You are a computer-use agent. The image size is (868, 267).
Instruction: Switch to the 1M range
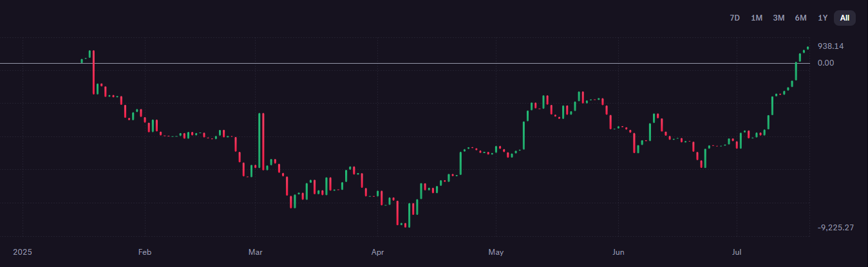(757, 18)
